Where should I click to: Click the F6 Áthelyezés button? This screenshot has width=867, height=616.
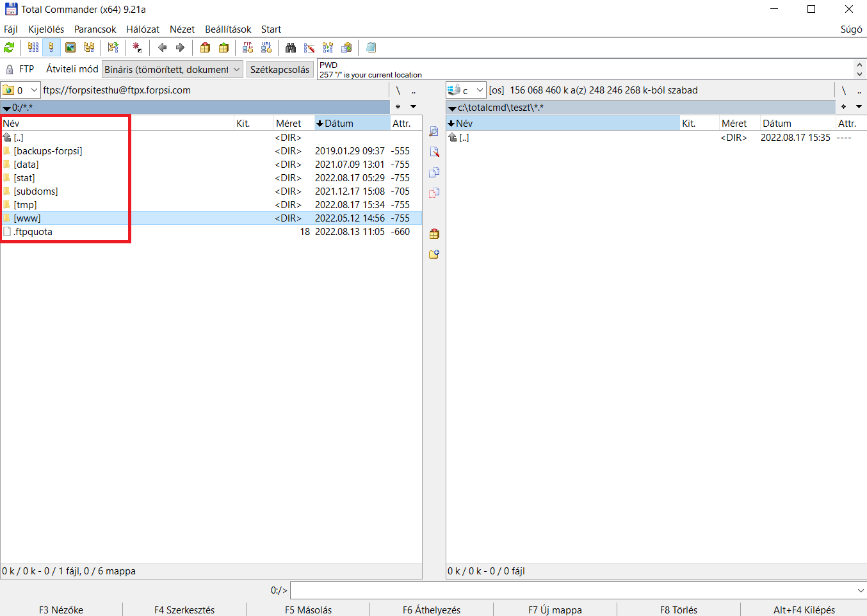click(432, 610)
